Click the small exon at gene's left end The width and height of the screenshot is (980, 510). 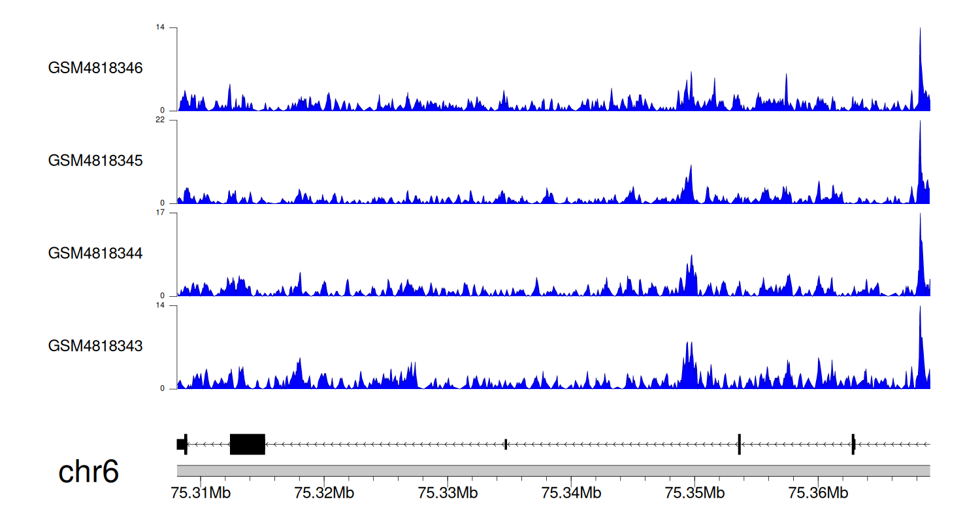pos(182,444)
